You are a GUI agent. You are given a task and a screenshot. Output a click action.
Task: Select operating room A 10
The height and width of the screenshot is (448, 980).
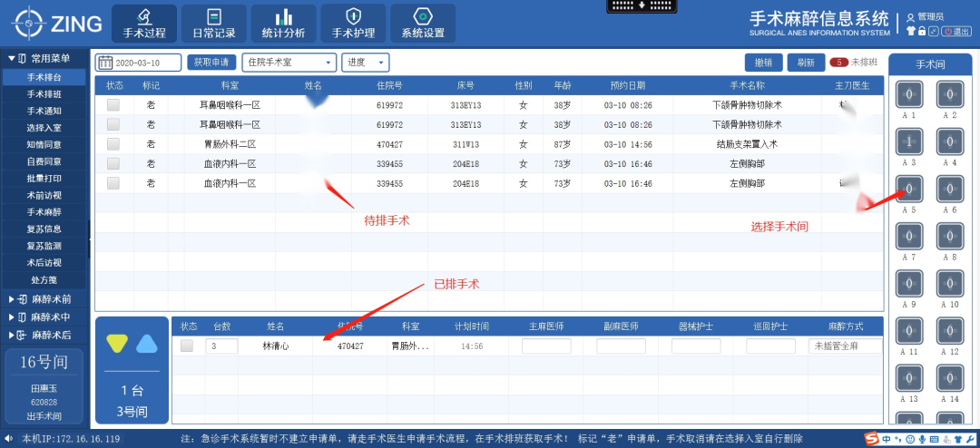[x=950, y=284]
